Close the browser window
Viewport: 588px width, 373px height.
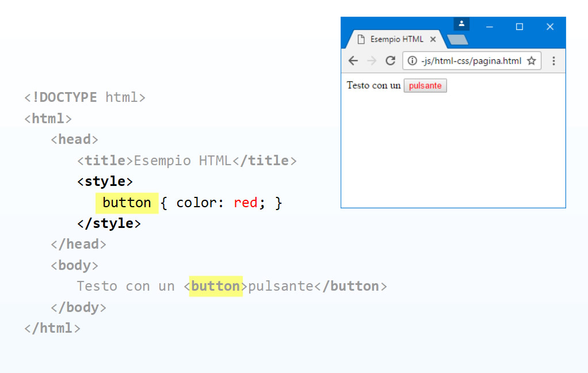[550, 26]
